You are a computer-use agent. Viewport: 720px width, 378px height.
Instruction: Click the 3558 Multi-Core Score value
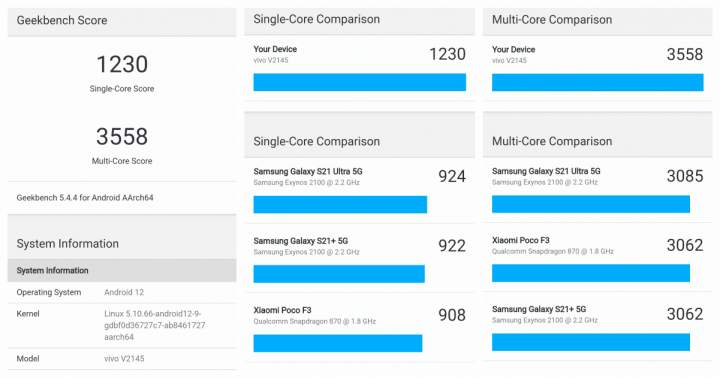click(122, 136)
